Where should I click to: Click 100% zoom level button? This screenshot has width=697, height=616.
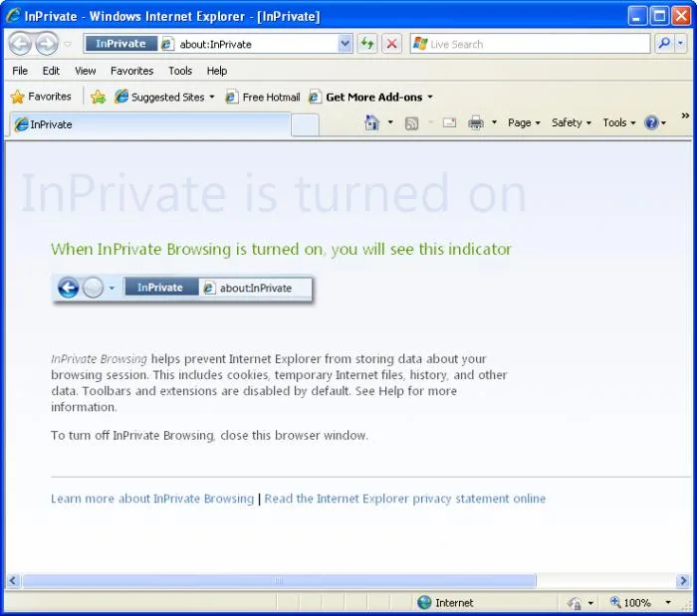pyautogui.click(x=631, y=602)
